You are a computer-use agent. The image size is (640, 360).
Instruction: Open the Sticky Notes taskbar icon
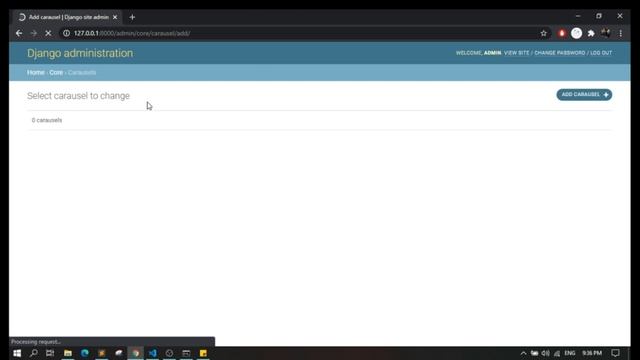click(203, 353)
